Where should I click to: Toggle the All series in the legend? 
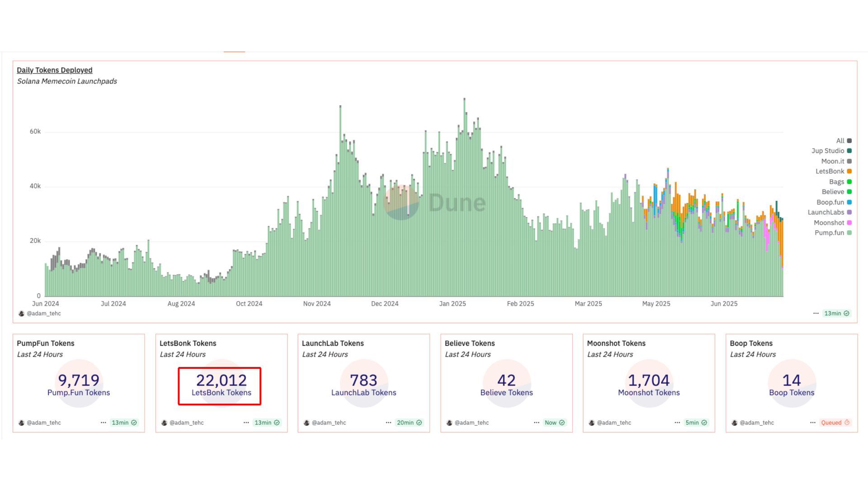pos(844,141)
